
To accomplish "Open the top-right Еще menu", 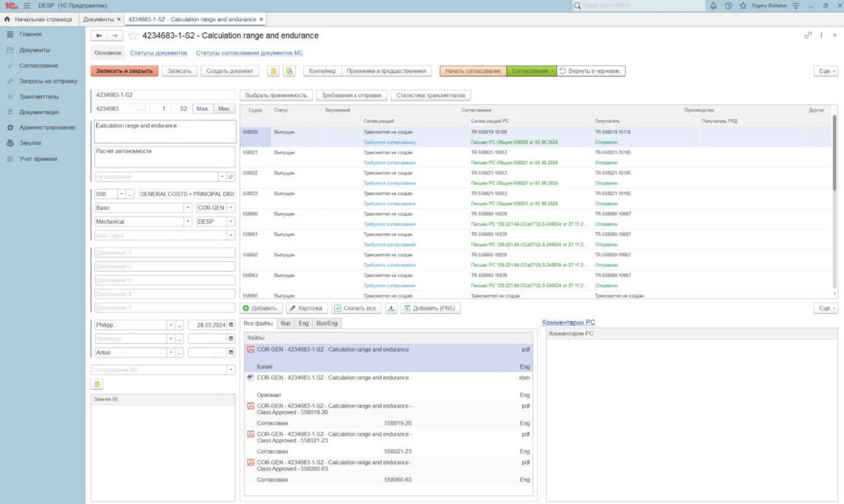I will click(x=825, y=71).
